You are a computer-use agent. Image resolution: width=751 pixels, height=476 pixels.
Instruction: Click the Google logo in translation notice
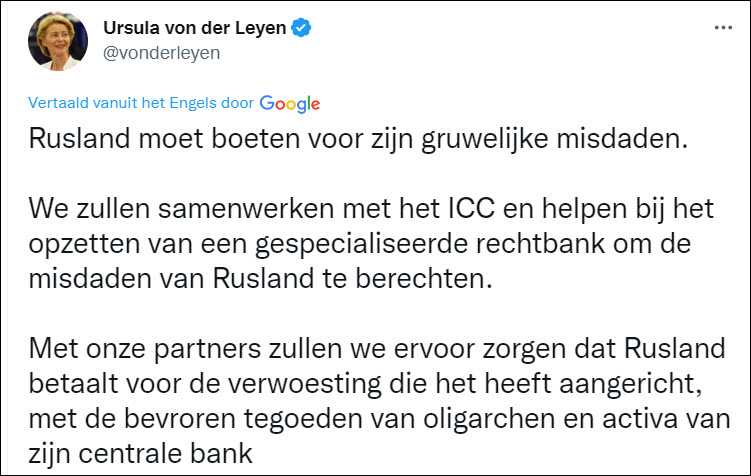290,103
